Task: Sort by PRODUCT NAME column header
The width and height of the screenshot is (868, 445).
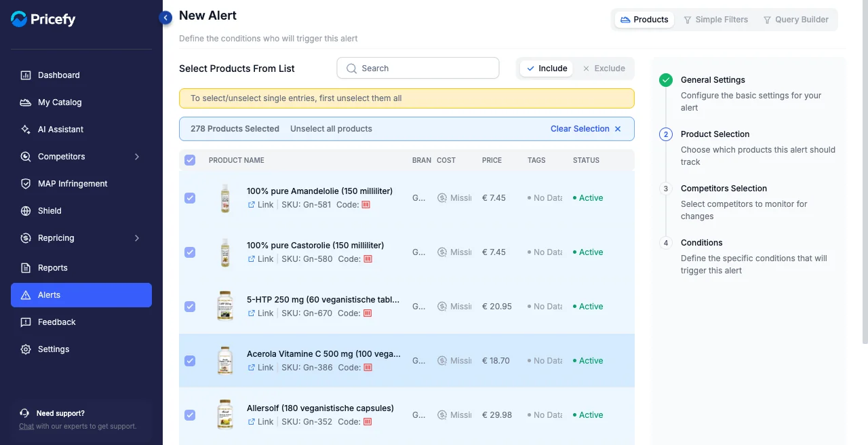Action: pyautogui.click(x=237, y=161)
